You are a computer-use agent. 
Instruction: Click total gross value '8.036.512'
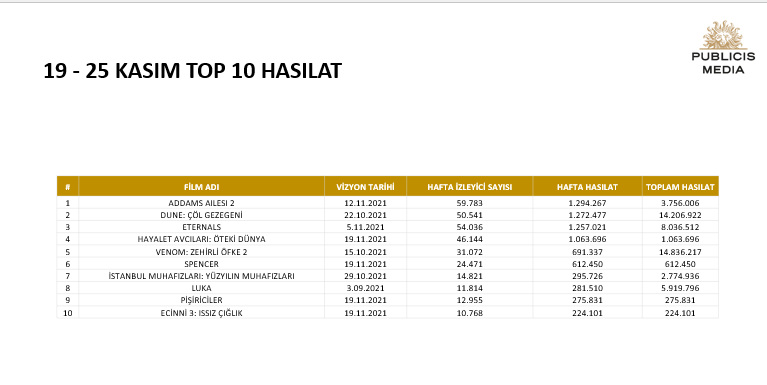[680, 227]
